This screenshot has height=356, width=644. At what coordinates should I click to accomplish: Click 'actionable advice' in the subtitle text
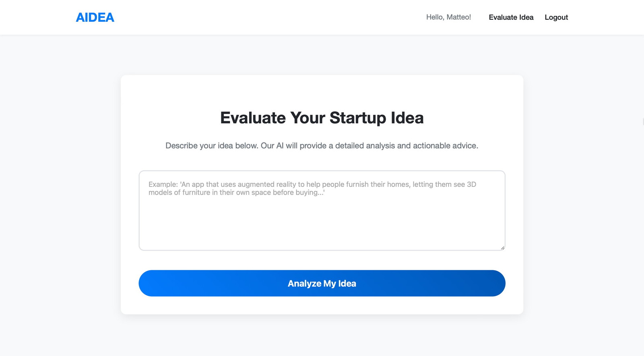pyautogui.click(x=445, y=145)
